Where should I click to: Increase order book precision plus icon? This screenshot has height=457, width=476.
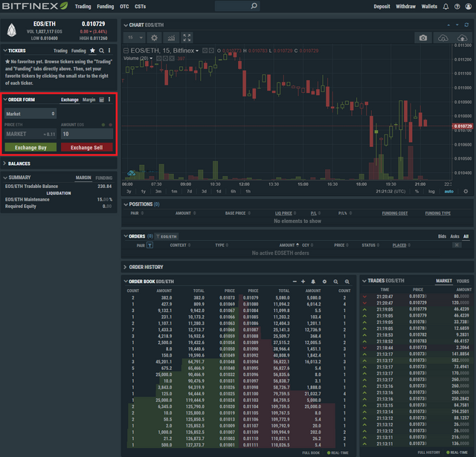(x=303, y=282)
